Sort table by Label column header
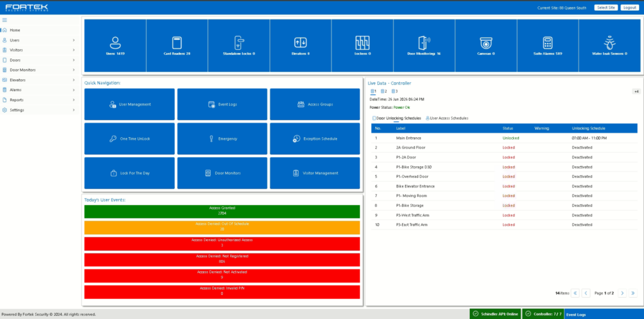The height and width of the screenshot is (319, 644). pos(401,128)
